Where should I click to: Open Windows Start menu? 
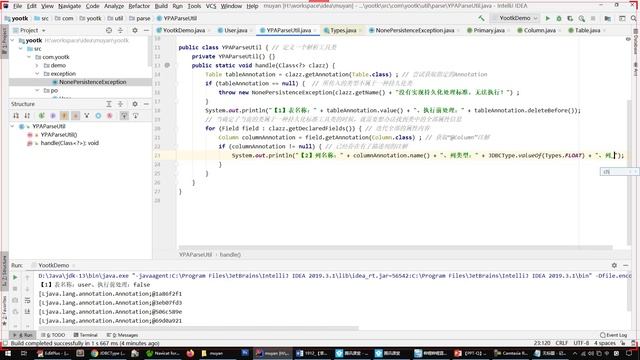point(7,353)
